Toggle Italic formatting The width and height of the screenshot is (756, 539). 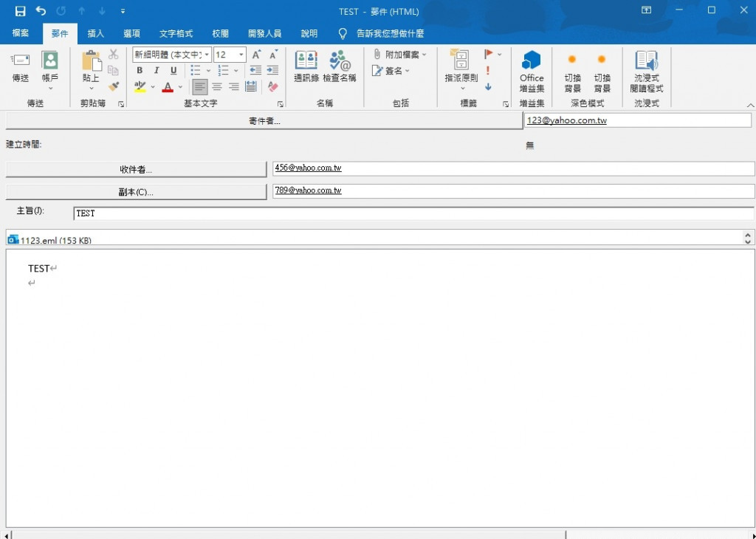(157, 70)
